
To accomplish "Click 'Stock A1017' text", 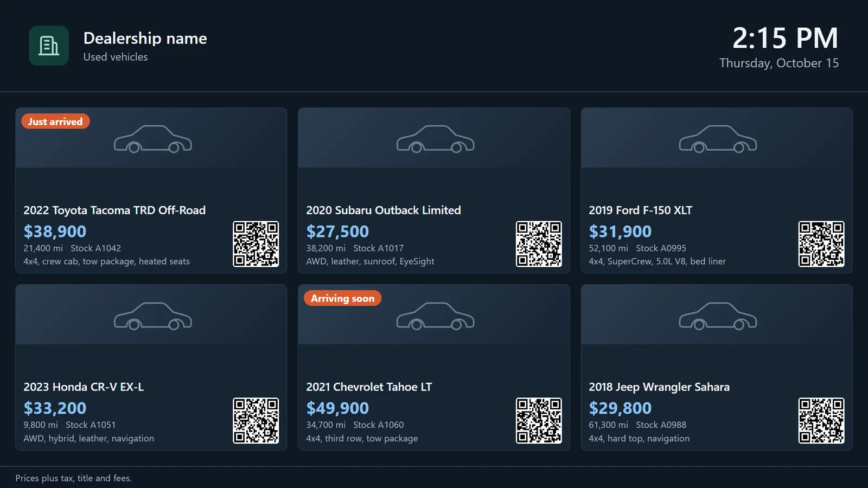I will 378,248.
